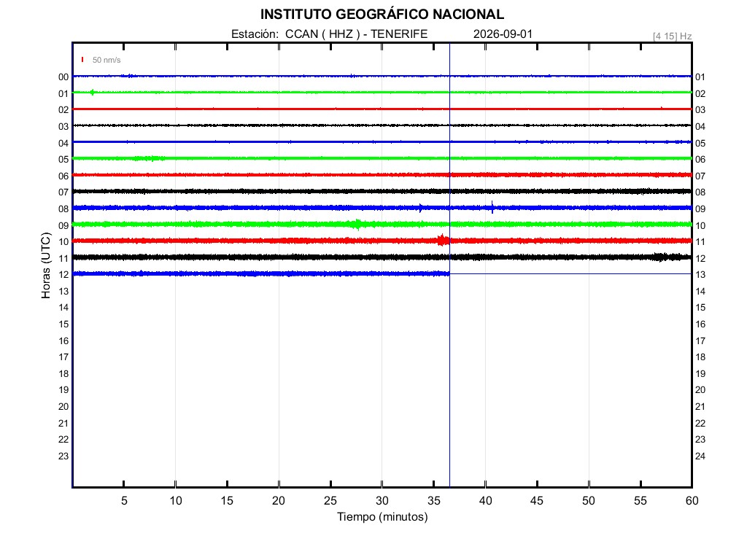The height and width of the screenshot is (560, 747).
Task: Click the green spike on hour 01 trace
Action: [x=92, y=93]
